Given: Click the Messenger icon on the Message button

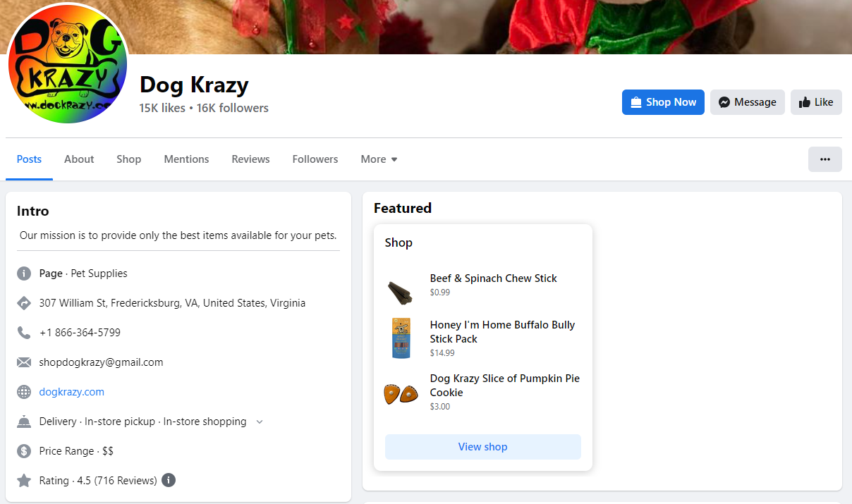Looking at the screenshot, I should tap(724, 102).
